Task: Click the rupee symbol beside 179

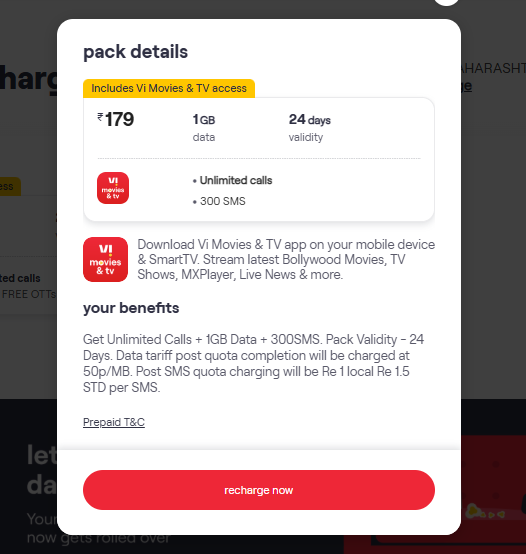Action: click(100, 117)
